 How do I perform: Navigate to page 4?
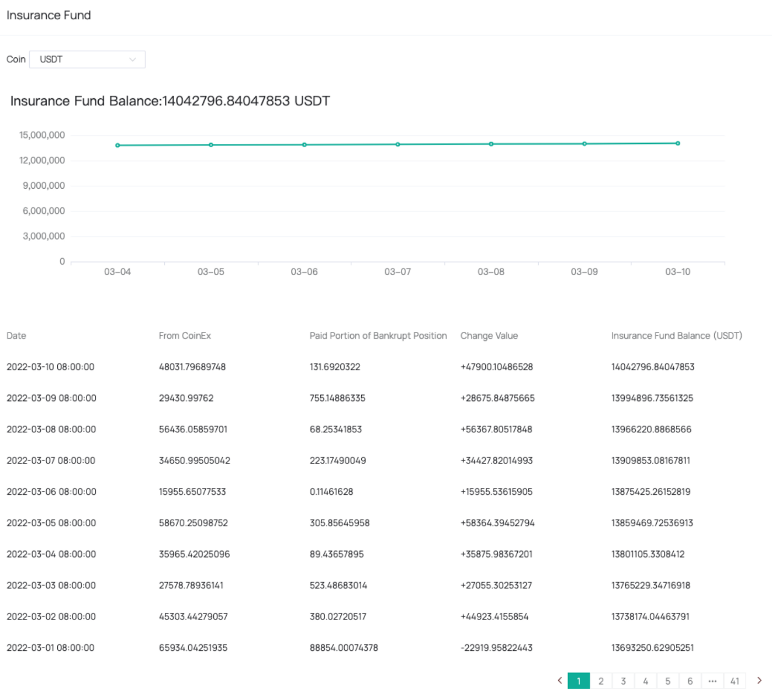point(646,681)
